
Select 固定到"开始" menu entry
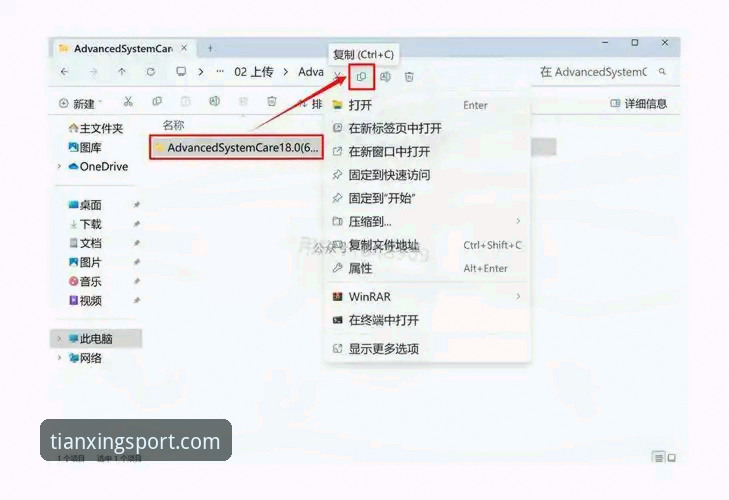pos(427,198)
